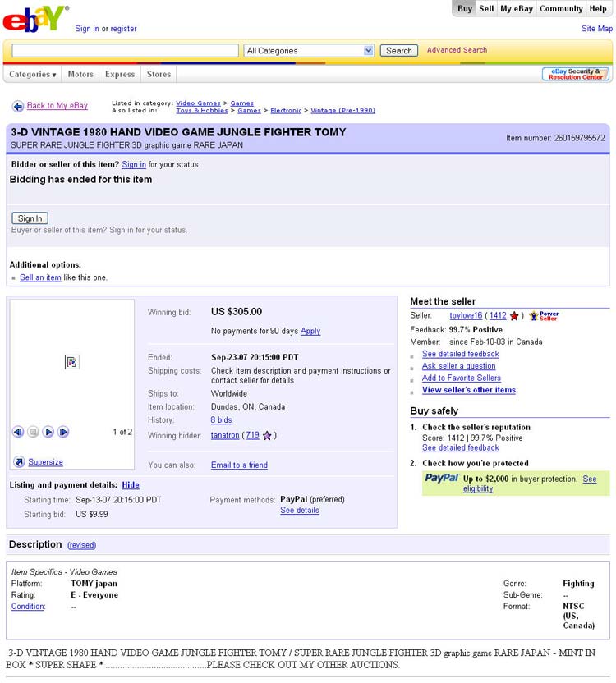The image size is (616, 683).
Task: Open the Community menu item
Action: [561, 9]
